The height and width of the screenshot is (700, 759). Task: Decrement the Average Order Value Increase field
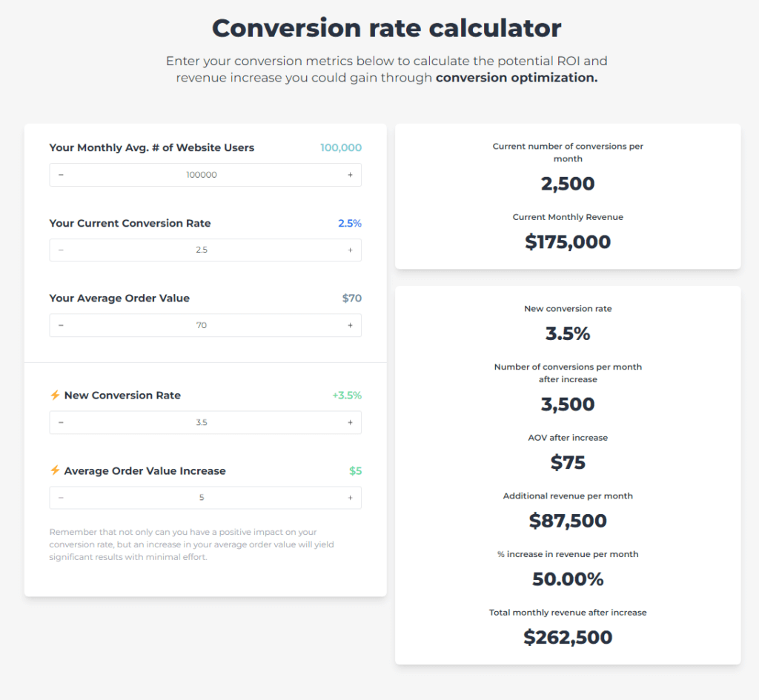(x=61, y=498)
